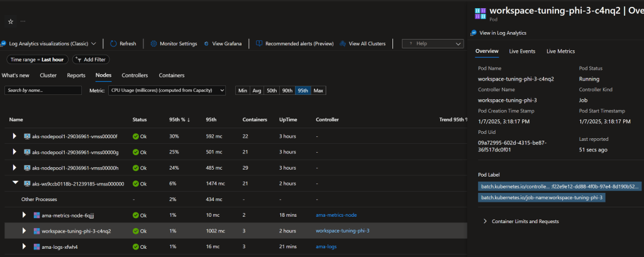644x257 pixels.
Task: Click the Refresh icon in toolbar
Action: coord(113,44)
